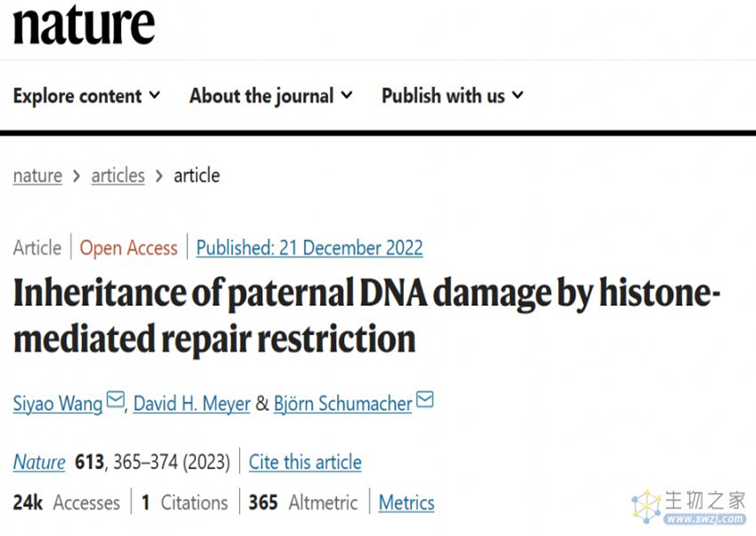
Task: Open author Siyao Wang's link
Action: tap(58, 404)
